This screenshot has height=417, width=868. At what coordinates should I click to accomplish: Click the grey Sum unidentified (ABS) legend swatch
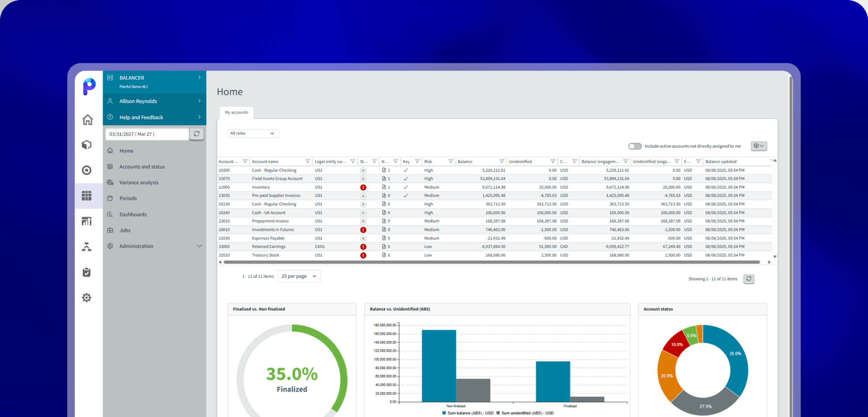(498, 413)
